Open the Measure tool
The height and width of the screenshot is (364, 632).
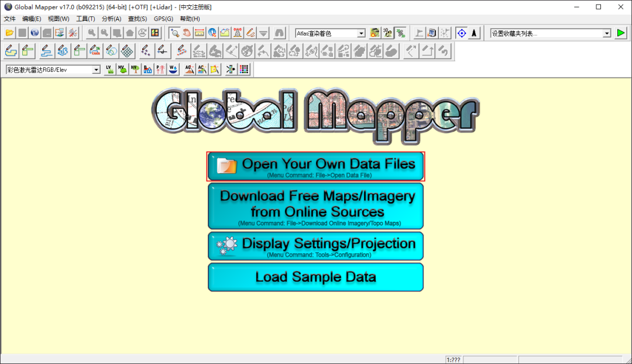coord(201,33)
